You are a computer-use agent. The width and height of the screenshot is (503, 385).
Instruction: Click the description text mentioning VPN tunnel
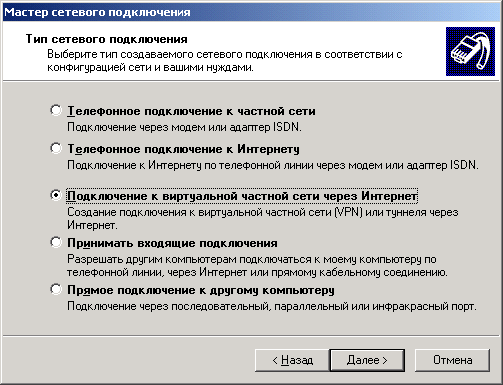point(263,219)
